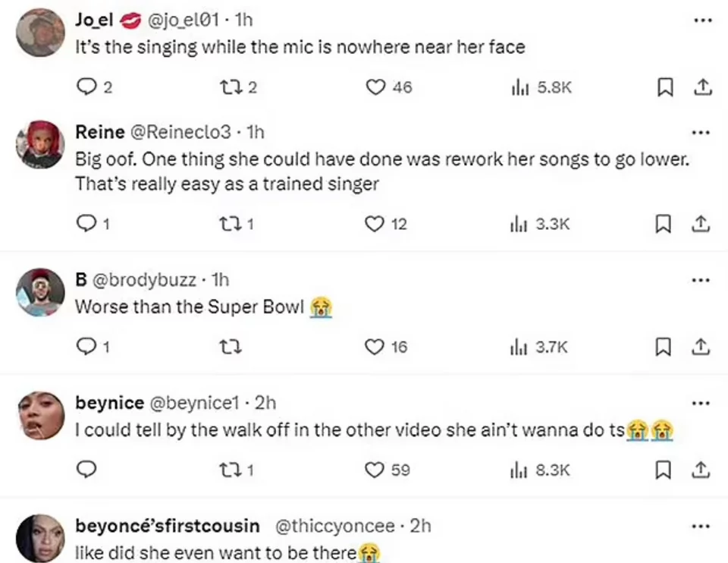Reply to beynice's walk off tweet
The width and height of the screenshot is (728, 563).
click(88, 470)
